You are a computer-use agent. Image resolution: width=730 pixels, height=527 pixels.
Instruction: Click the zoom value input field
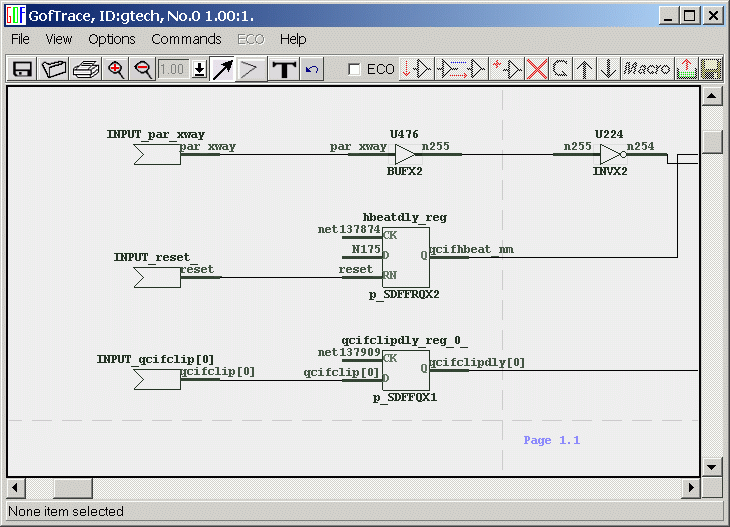click(173, 69)
